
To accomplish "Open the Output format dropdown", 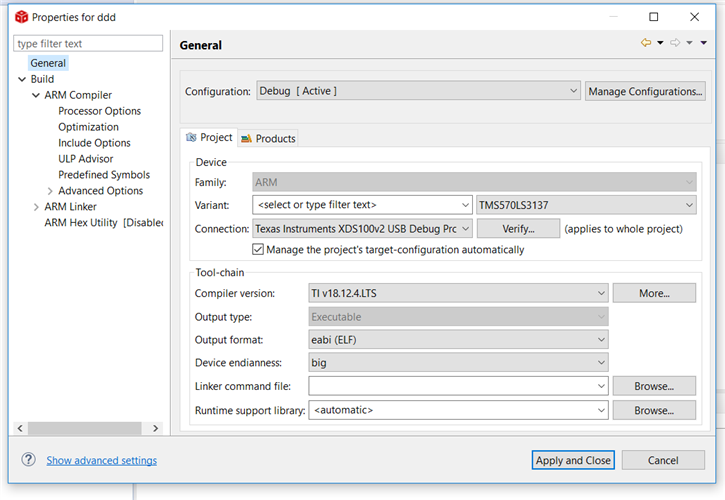I will (x=458, y=340).
